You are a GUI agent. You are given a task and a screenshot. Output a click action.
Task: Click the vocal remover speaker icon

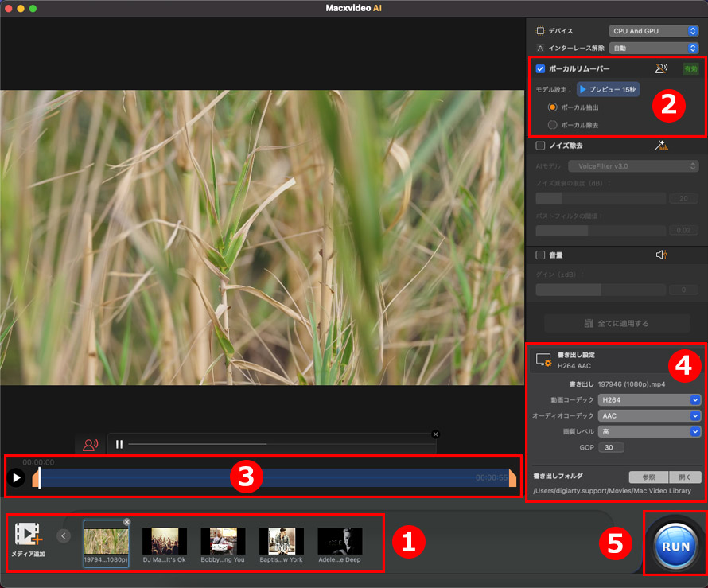pos(660,69)
